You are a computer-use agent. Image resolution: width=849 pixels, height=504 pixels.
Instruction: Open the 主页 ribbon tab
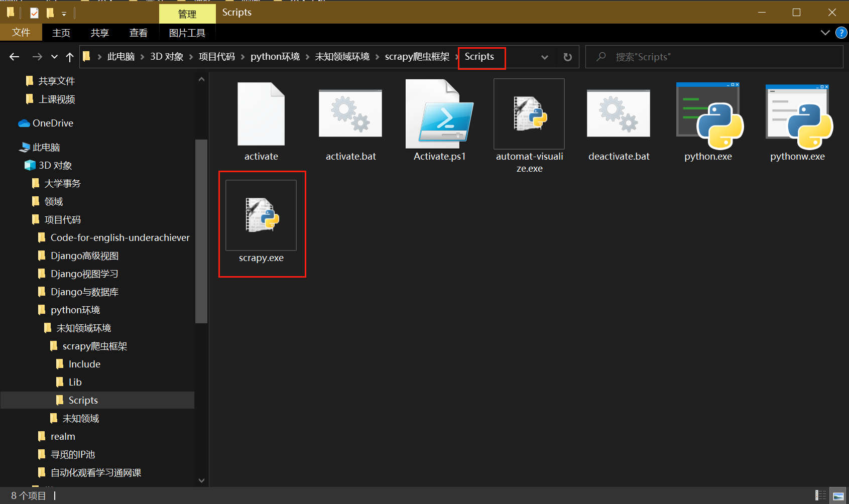tap(61, 33)
